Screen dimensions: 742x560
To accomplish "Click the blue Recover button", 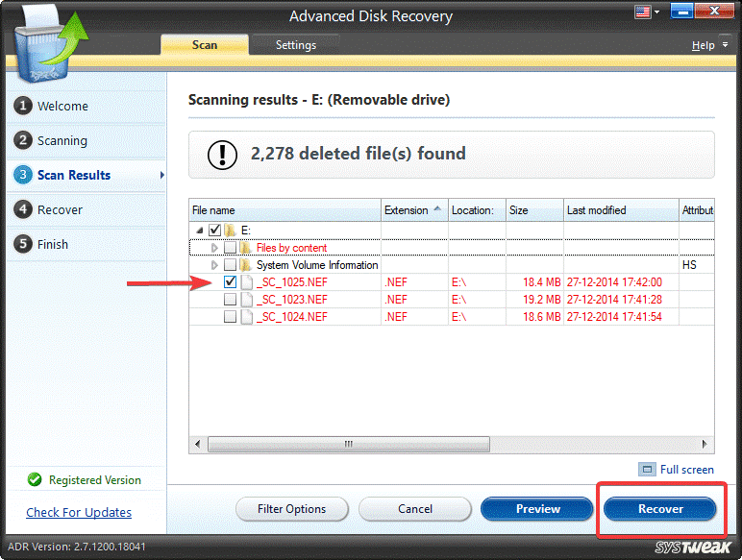I will (660, 509).
